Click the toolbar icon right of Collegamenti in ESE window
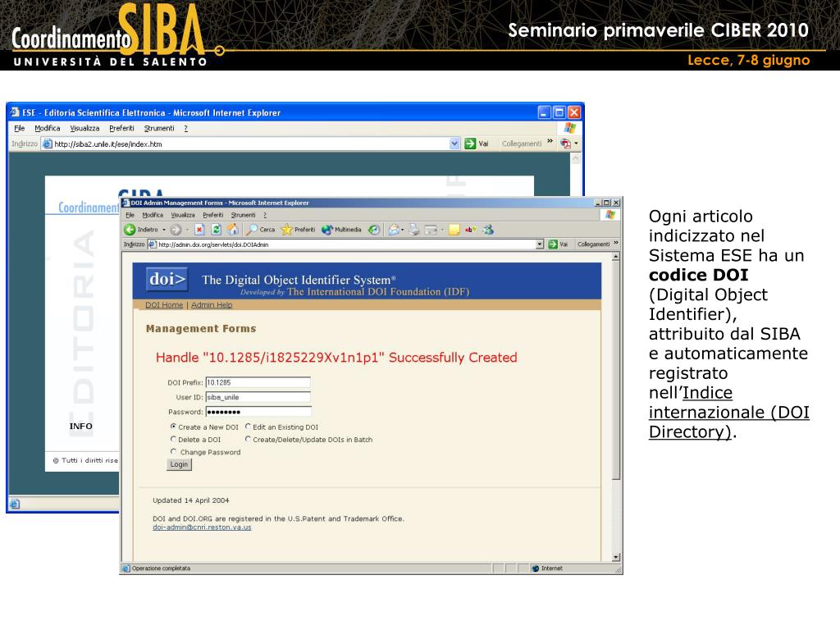 (565, 144)
